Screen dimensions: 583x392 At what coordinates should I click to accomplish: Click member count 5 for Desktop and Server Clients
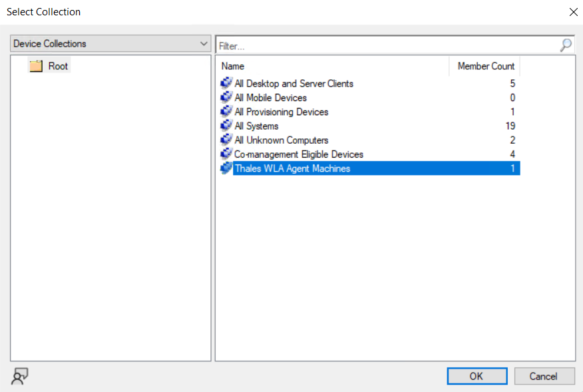[512, 83]
